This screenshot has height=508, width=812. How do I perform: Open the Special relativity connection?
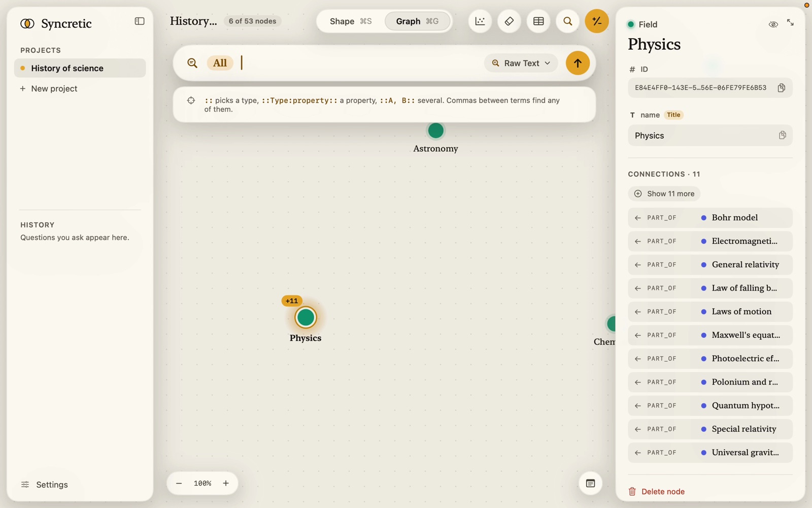[710, 429]
